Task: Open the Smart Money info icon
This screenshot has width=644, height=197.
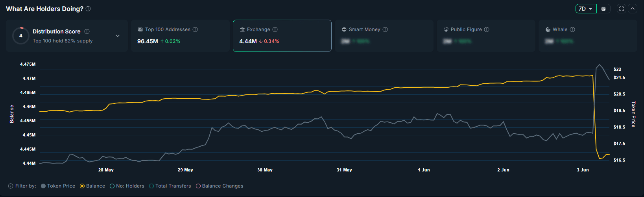Action: (385, 29)
